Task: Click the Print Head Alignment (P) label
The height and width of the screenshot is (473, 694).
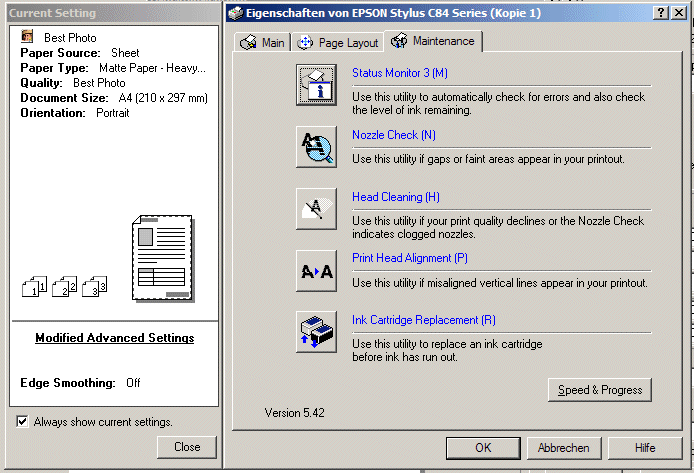Action: coord(410,258)
